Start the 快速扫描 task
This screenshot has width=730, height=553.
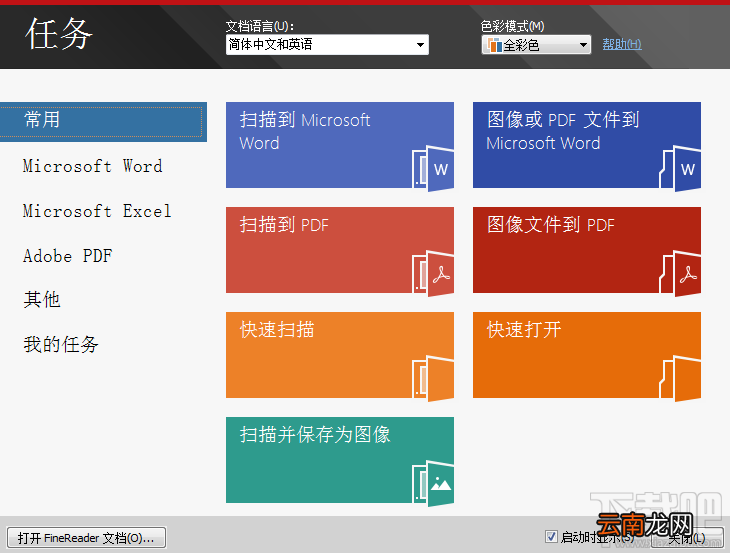click(340, 355)
